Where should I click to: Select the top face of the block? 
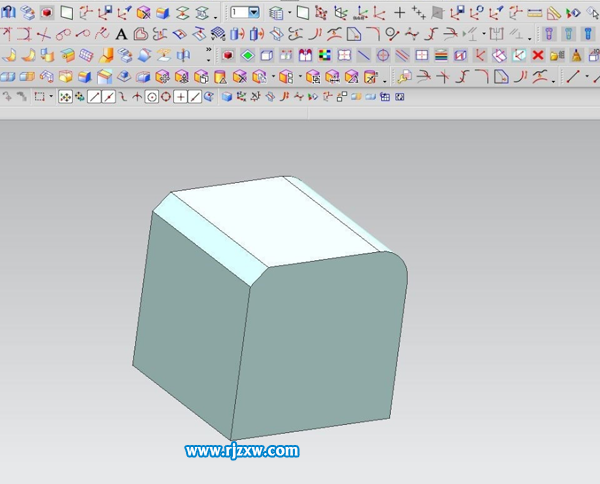point(275,222)
